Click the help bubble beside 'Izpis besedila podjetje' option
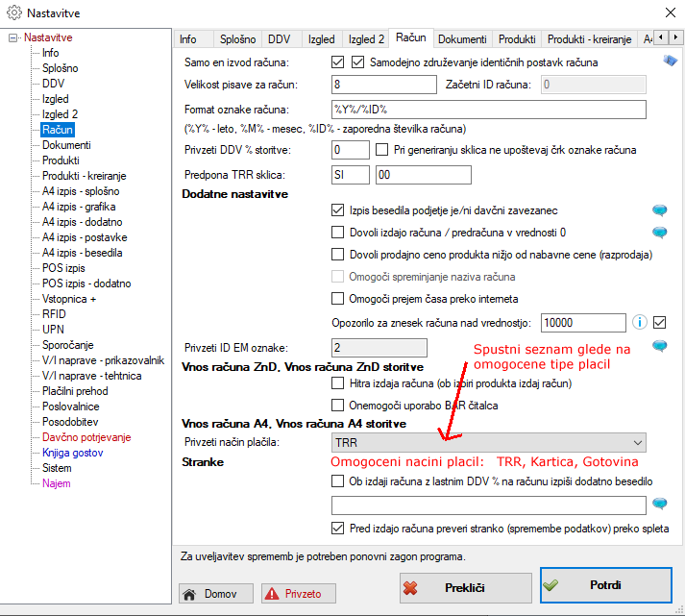Image resolution: width=685 pixels, height=616 pixels. point(659,209)
